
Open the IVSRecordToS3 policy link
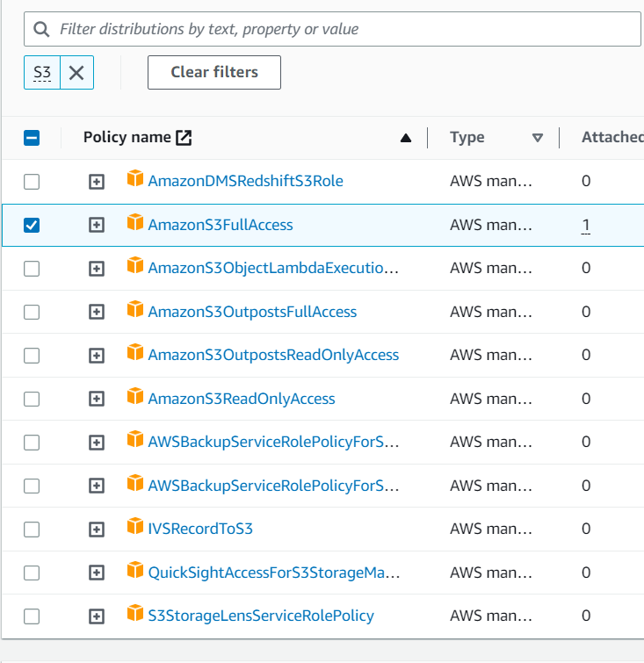click(200, 529)
